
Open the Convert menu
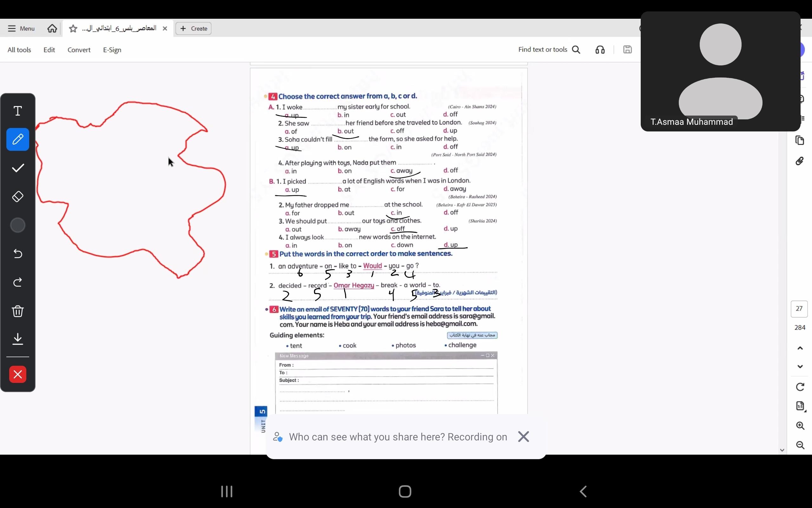click(x=79, y=50)
